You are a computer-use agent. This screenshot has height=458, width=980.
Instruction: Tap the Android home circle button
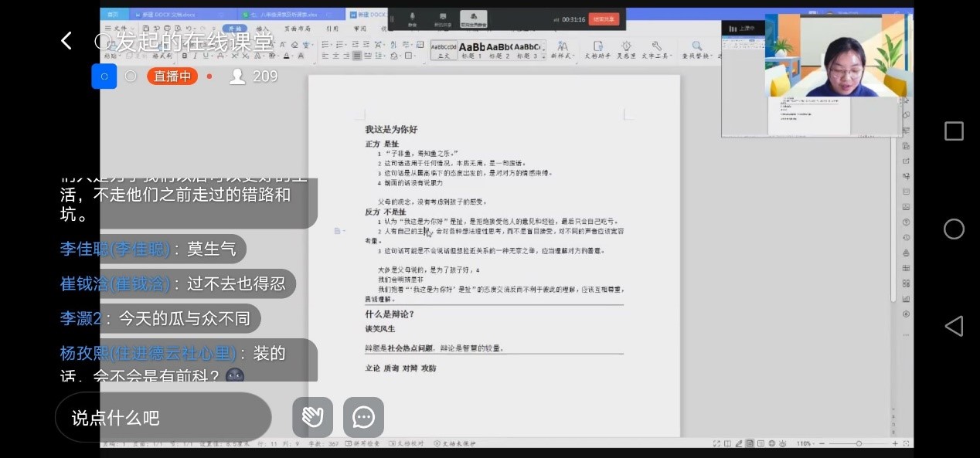pyautogui.click(x=954, y=229)
